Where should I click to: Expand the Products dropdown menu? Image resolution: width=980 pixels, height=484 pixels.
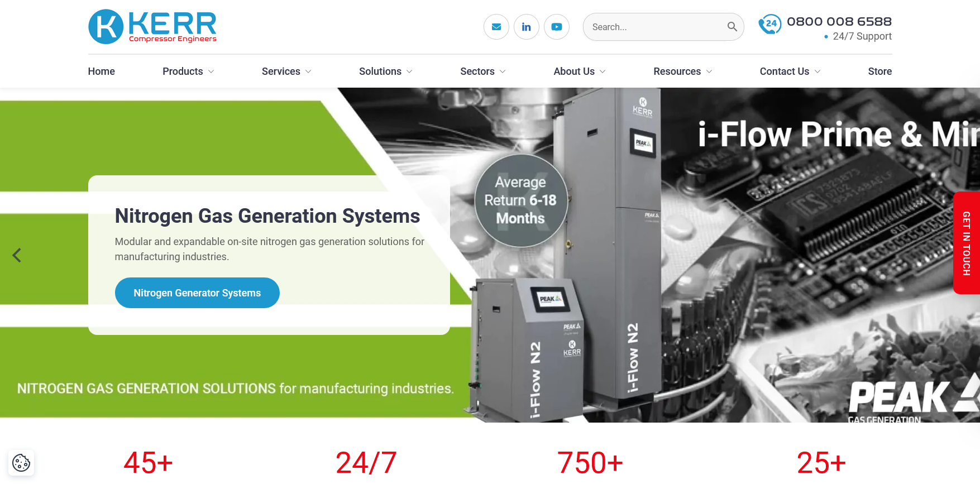tap(188, 71)
